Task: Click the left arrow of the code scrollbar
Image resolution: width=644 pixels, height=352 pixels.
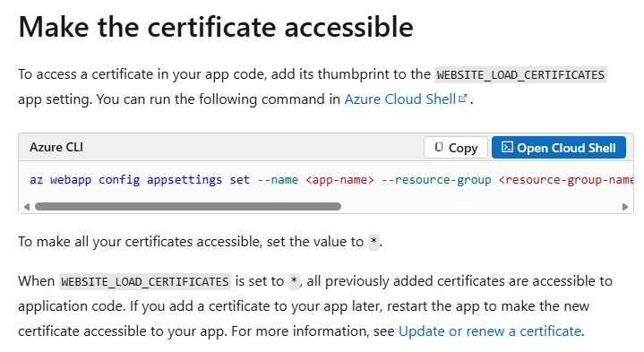Action: [x=27, y=207]
